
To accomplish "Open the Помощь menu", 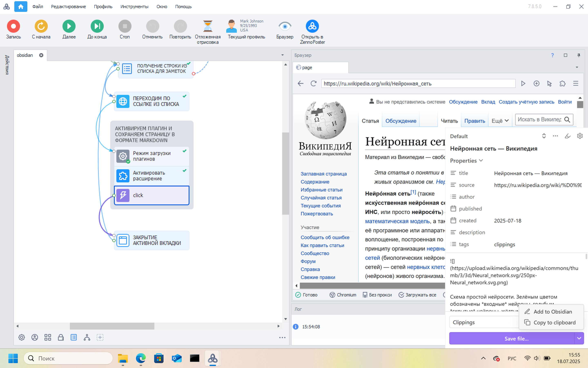I will 183,7.
